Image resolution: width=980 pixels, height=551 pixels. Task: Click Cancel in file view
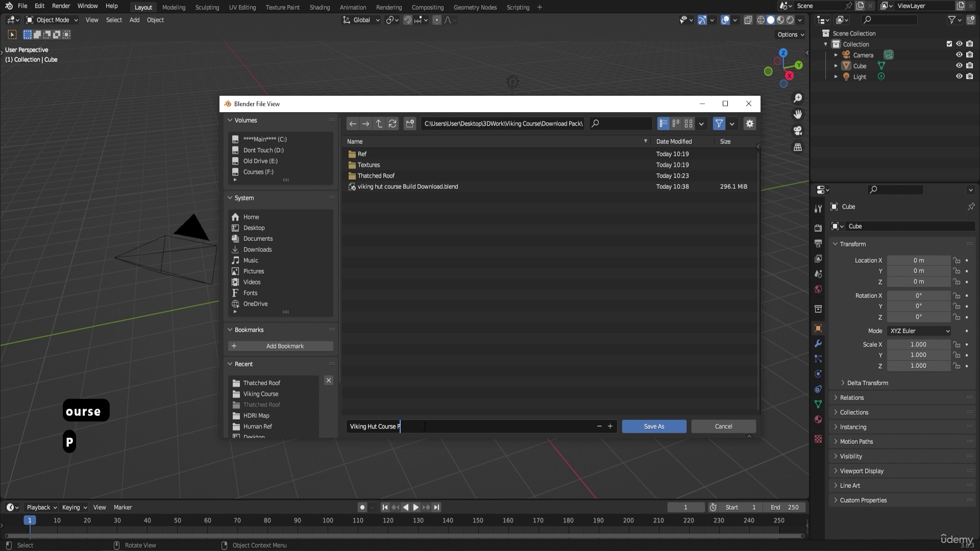(723, 427)
